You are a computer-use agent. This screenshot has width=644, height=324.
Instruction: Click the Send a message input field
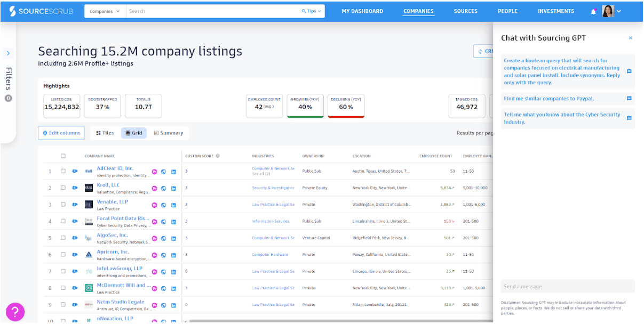568,287
